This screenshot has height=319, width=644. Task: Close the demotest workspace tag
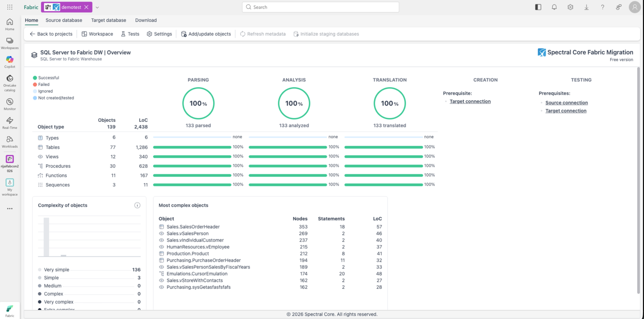pyautogui.click(x=86, y=7)
